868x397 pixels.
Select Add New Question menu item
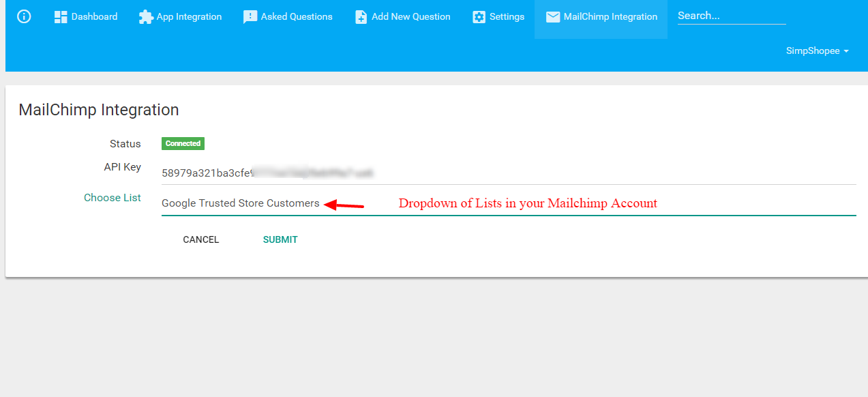[403, 17]
